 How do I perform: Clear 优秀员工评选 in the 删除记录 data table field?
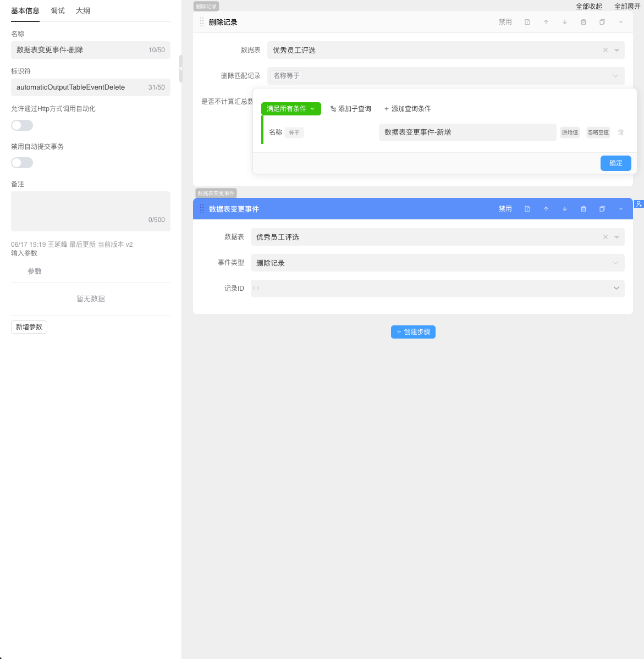point(606,51)
